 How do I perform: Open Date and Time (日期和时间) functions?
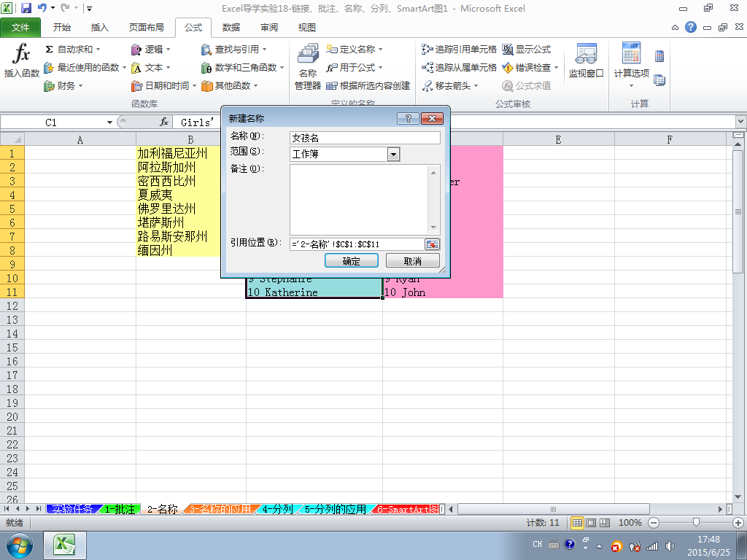point(163,86)
